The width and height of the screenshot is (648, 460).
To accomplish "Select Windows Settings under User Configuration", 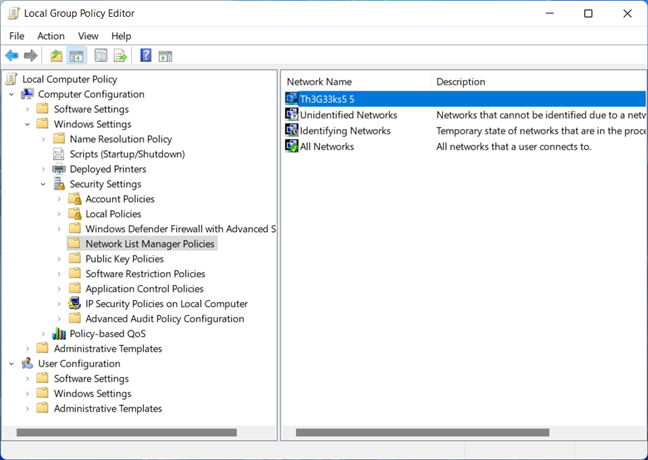I will point(93,393).
